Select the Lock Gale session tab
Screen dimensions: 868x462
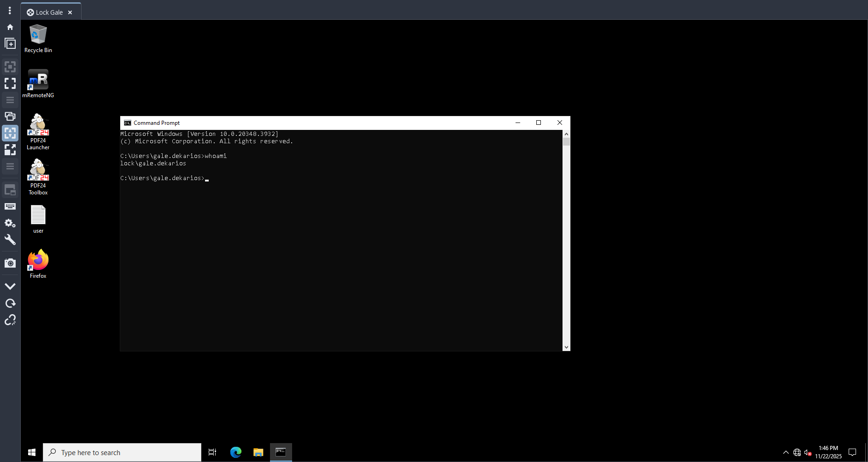coord(49,12)
